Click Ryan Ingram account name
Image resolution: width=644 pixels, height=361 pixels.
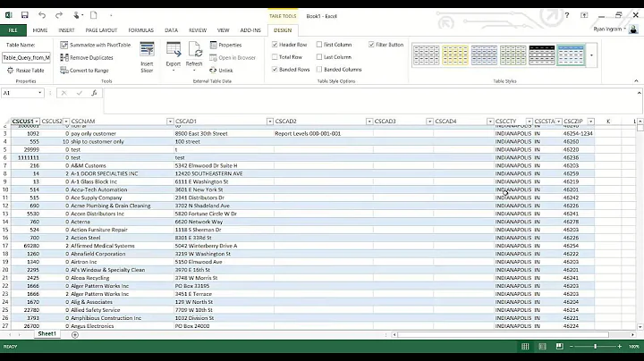(x=608, y=29)
